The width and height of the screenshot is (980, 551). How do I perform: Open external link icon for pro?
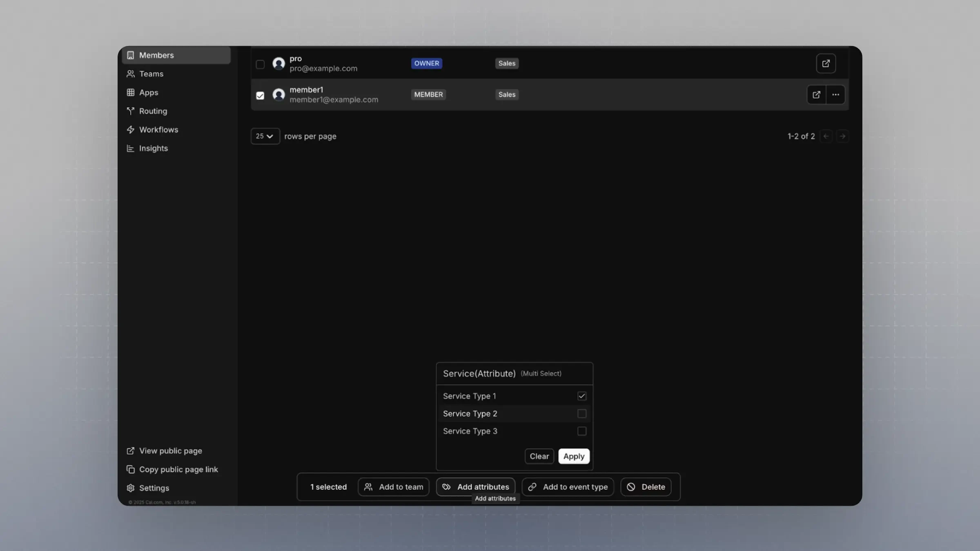[826, 64]
